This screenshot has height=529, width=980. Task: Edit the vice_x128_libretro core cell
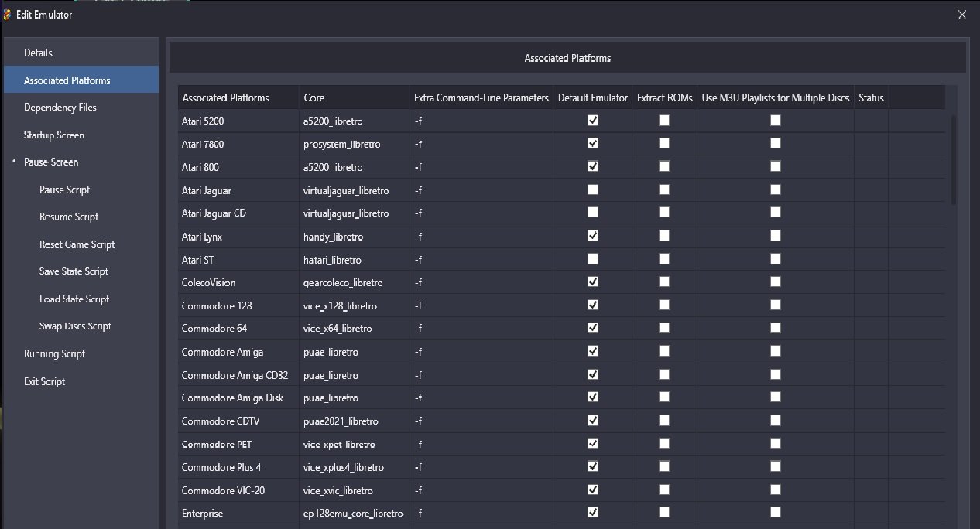tap(355, 305)
